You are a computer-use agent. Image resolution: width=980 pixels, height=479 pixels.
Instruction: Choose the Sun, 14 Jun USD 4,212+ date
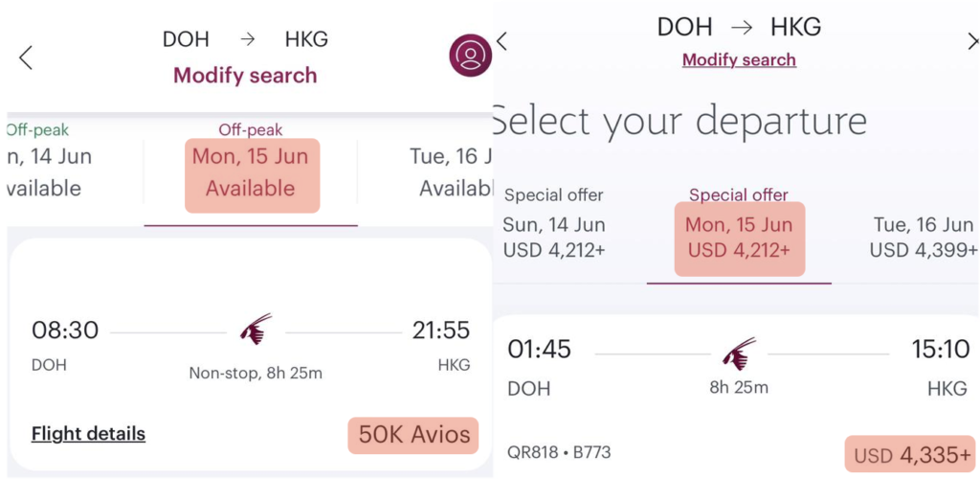click(554, 226)
